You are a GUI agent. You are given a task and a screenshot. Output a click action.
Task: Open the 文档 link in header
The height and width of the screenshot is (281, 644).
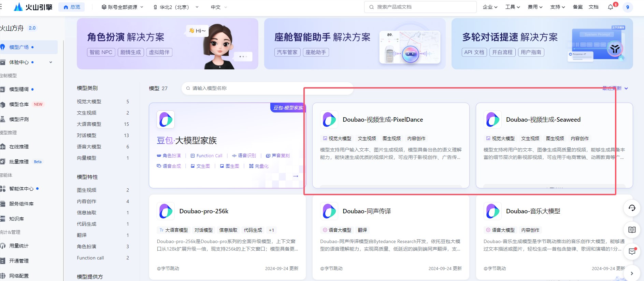(x=593, y=7)
